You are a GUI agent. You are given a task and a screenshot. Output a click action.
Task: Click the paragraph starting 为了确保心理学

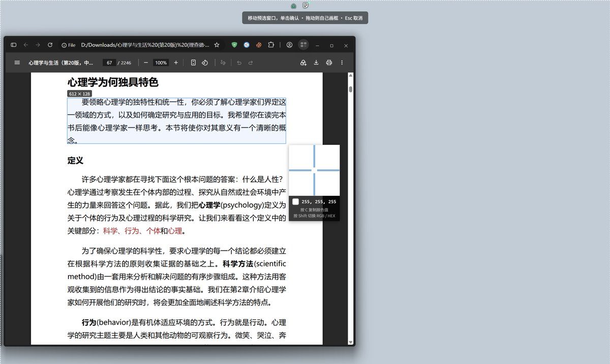[176, 277]
